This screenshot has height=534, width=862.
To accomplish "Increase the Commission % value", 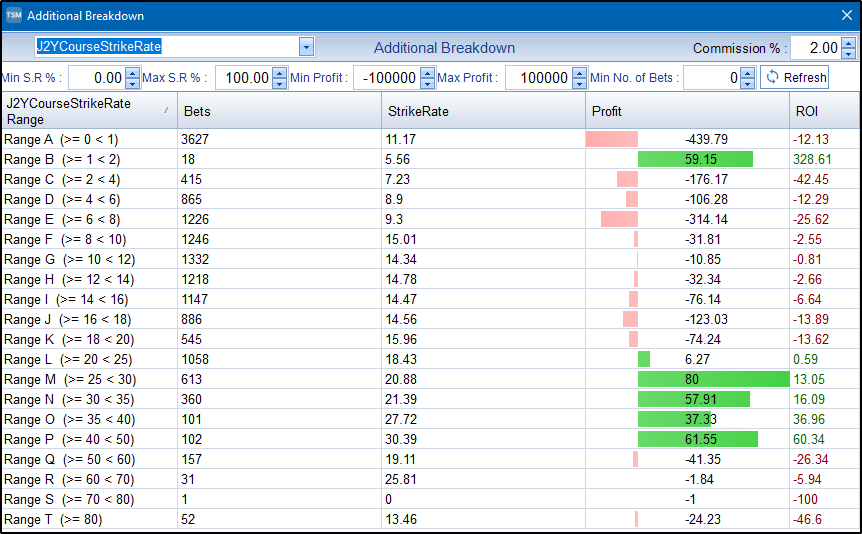I will [849, 43].
